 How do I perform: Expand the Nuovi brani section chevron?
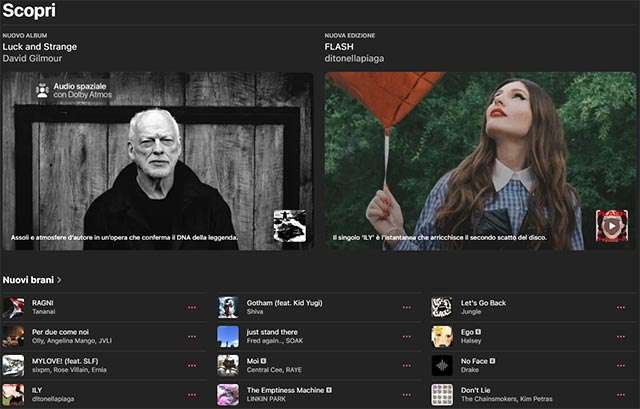pos(60,280)
